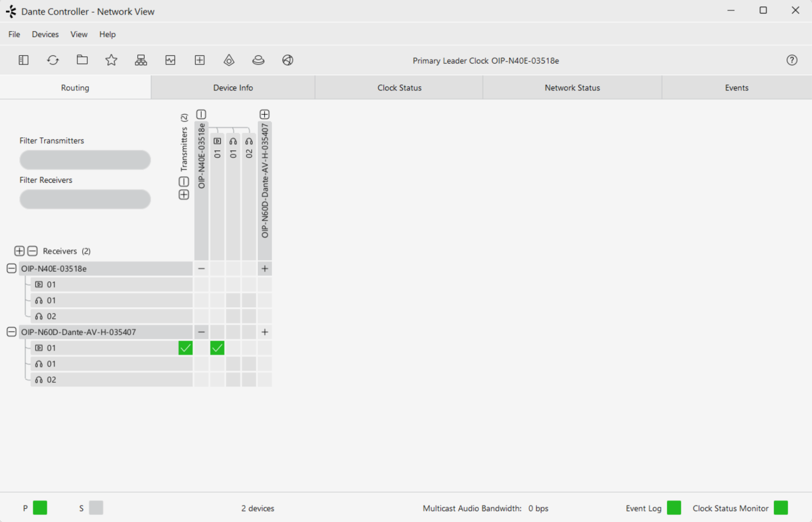Open the Event Log green indicator
The height and width of the screenshot is (522, 812).
coord(674,508)
